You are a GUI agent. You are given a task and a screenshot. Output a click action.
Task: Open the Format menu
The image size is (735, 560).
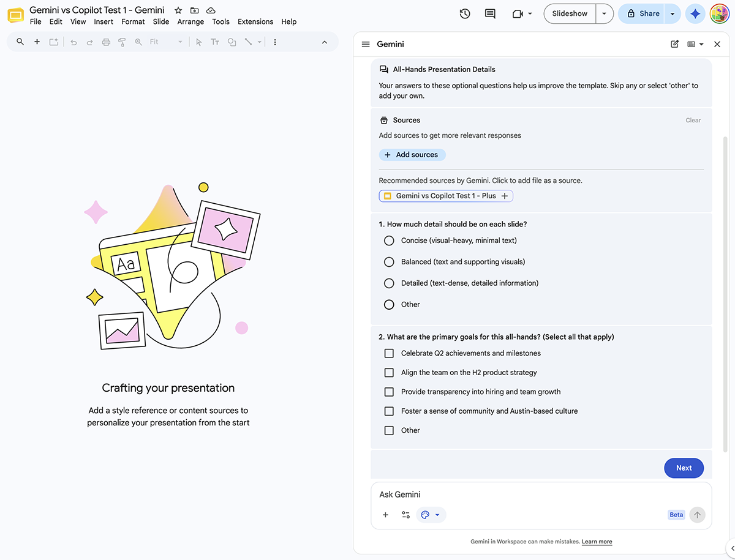tap(133, 21)
